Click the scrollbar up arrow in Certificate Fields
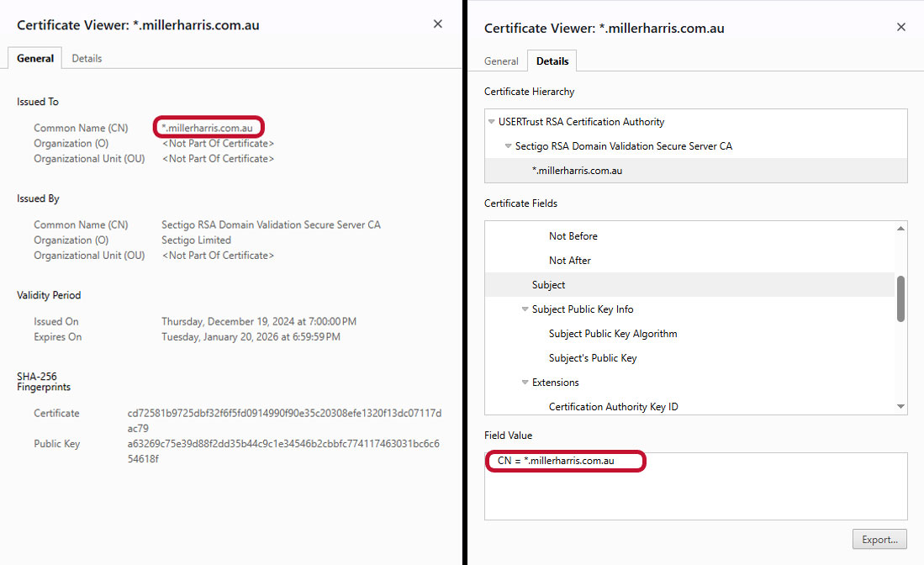 point(901,226)
